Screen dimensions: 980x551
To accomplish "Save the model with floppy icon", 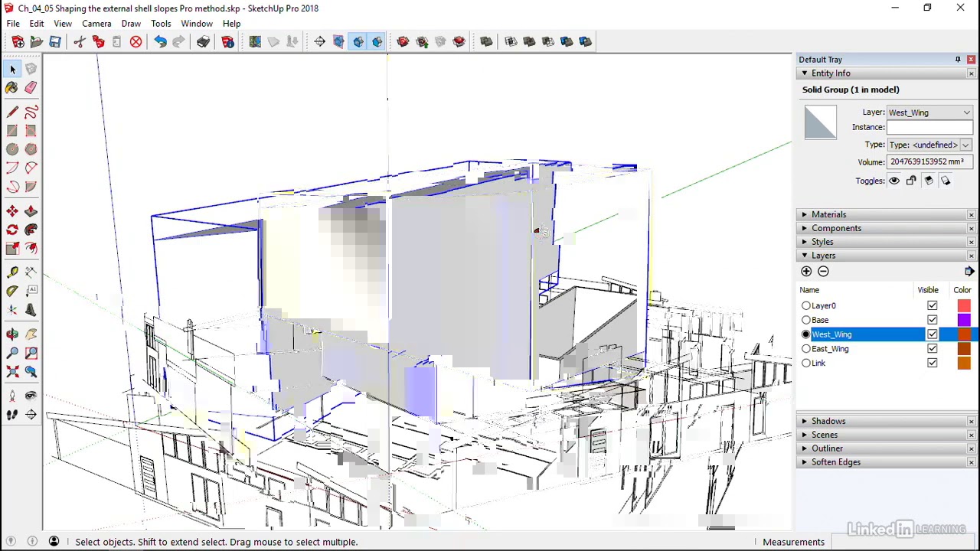I will pos(55,41).
